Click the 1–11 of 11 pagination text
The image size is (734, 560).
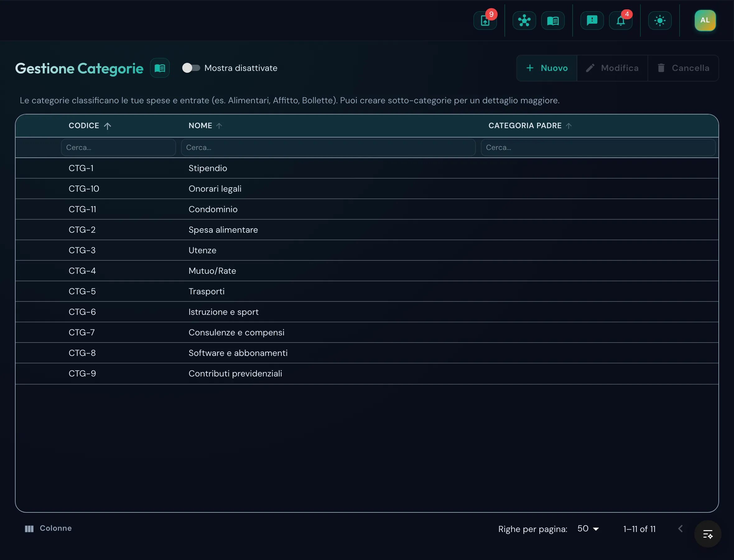639,529
